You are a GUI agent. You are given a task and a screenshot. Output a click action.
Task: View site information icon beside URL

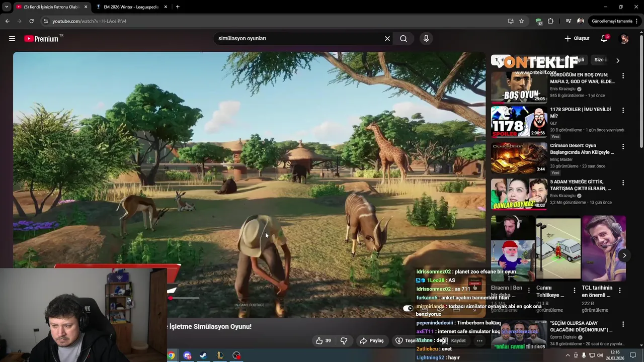[x=46, y=21]
